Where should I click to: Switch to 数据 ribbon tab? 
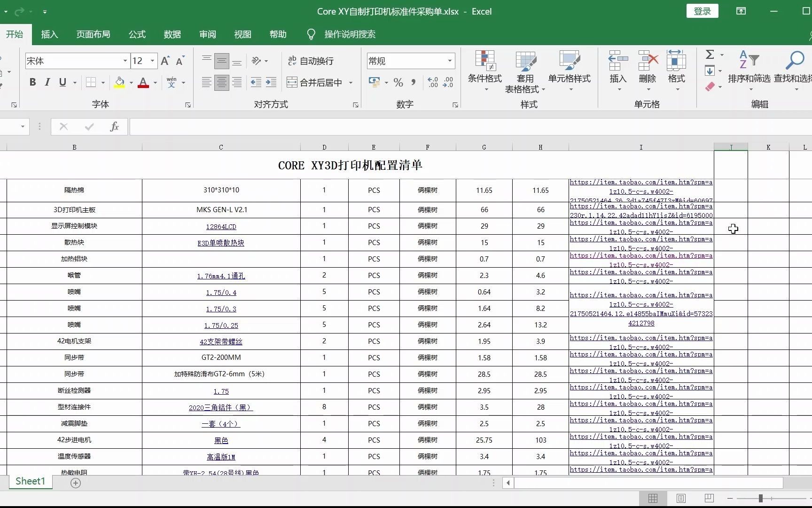pos(172,34)
